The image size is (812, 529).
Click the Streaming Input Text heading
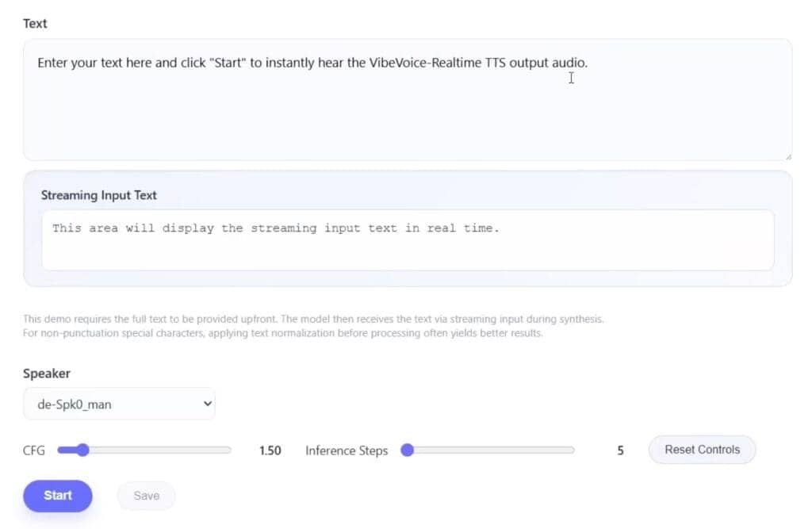(x=98, y=195)
